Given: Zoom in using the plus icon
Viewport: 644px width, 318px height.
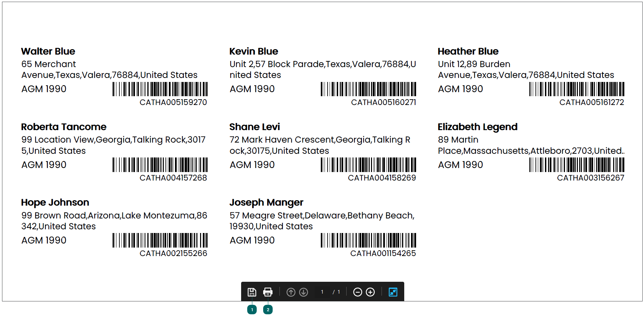Looking at the screenshot, I should tap(370, 292).
